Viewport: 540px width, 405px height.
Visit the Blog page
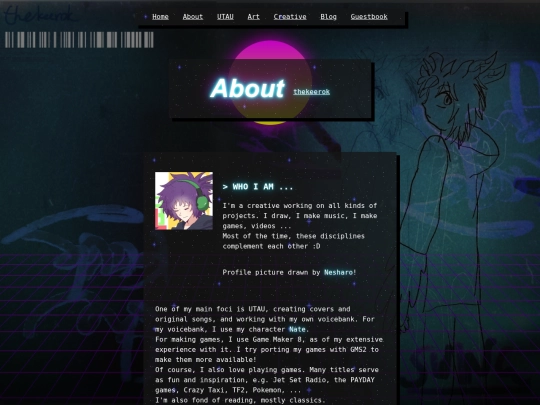pos(329,17)
